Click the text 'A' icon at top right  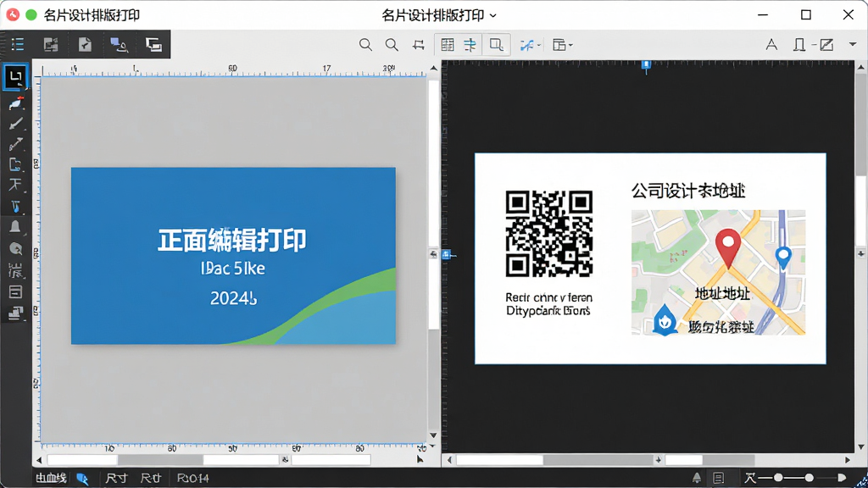tap(771, 45)
